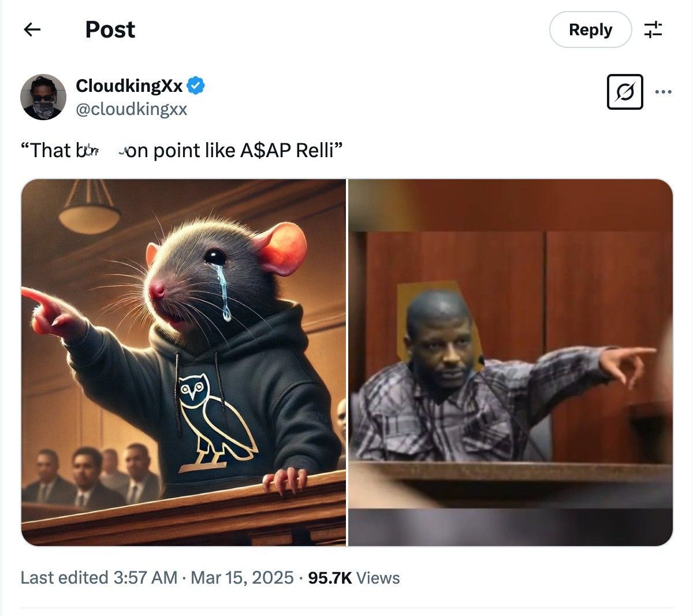The width and height of the screenshot is (693, 616).
Task: Click the 3:57 AM timestamp
Action: click(146, 578)
